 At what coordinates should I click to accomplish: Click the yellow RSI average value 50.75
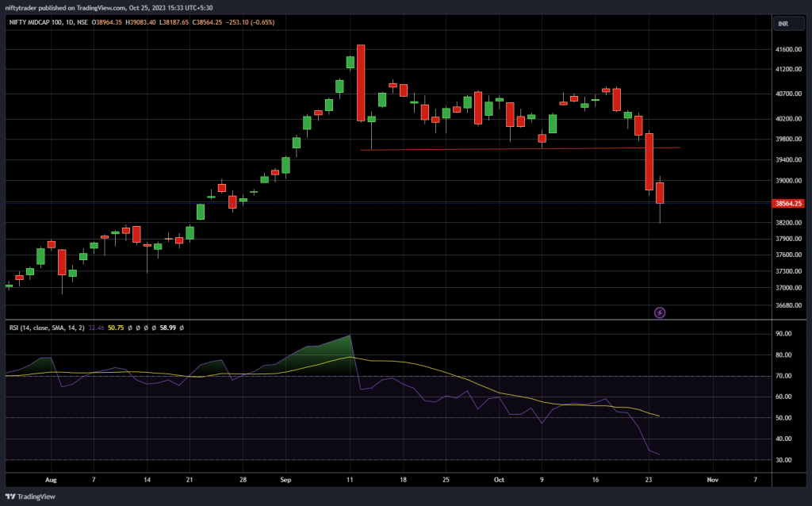(x=116, y=328)
